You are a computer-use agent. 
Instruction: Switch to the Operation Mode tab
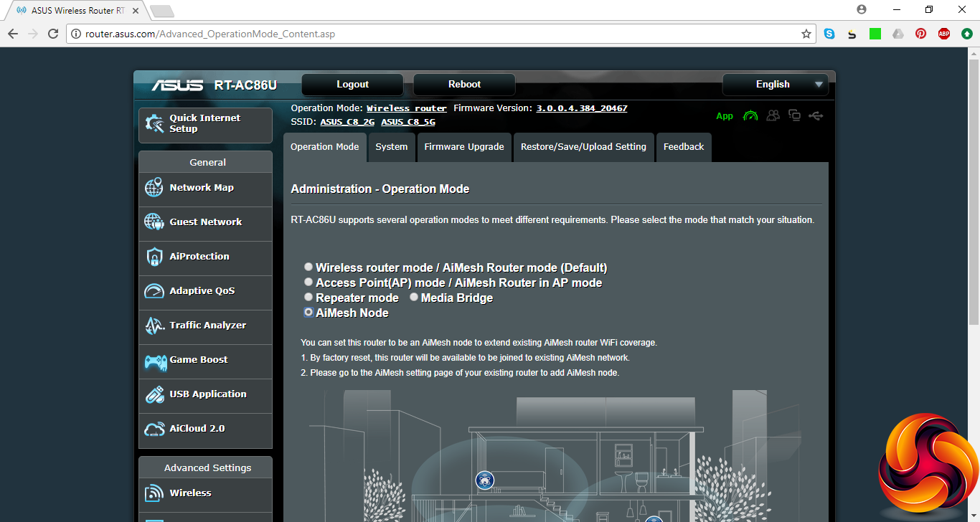click(325, 147)
